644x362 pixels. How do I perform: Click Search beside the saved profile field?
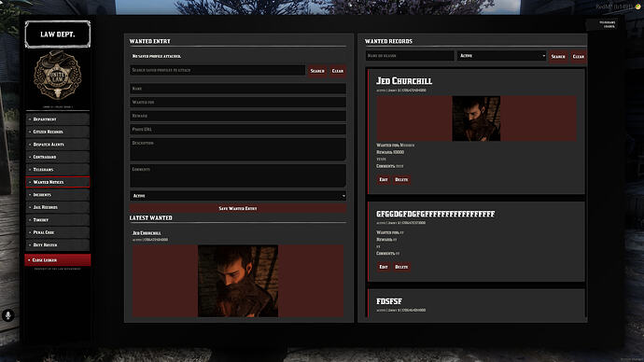pyautogui.click(x=317, y=71)
